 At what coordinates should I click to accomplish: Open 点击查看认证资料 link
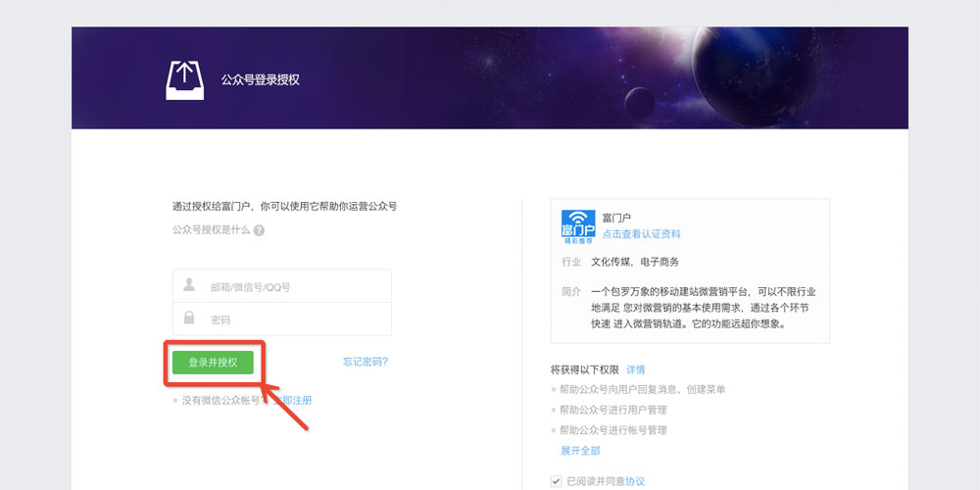[x=641, y=234]
